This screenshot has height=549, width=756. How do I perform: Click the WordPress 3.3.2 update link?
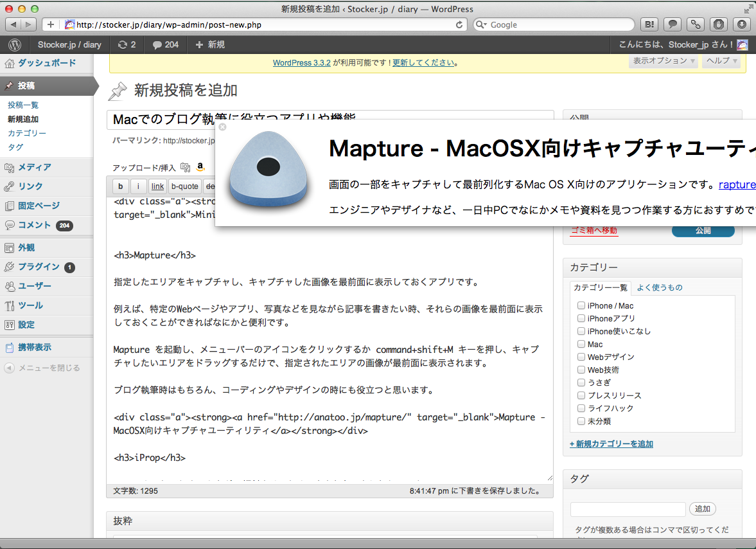coord(301,63)
